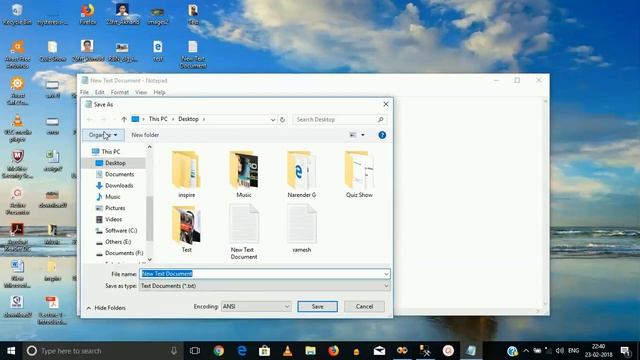Open Edge from the taskbar
This screenshot has height=360, width=640.
click(x=242, y=351)
